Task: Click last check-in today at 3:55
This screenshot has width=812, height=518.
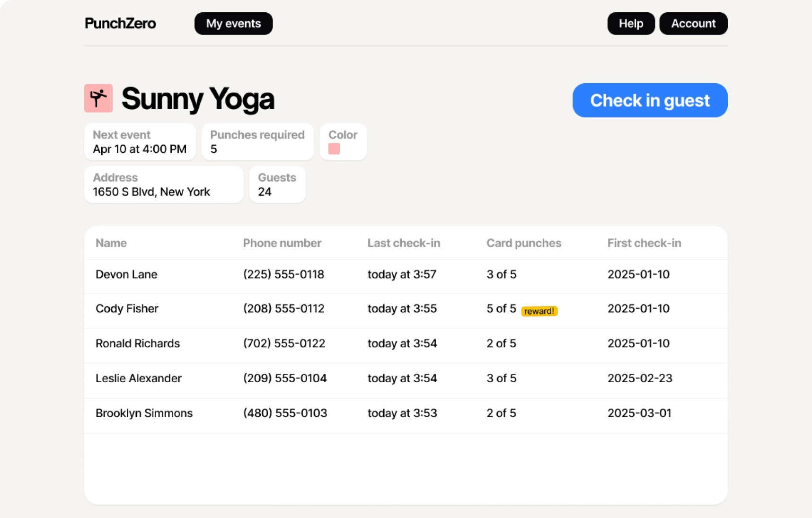Action: [402, 308]
